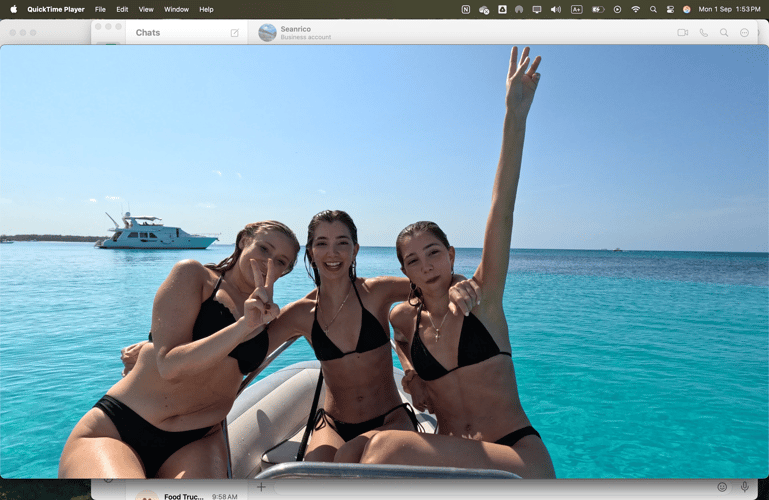Open the File menu
Screen dimensions: 769x500
[x=100, y=9]
